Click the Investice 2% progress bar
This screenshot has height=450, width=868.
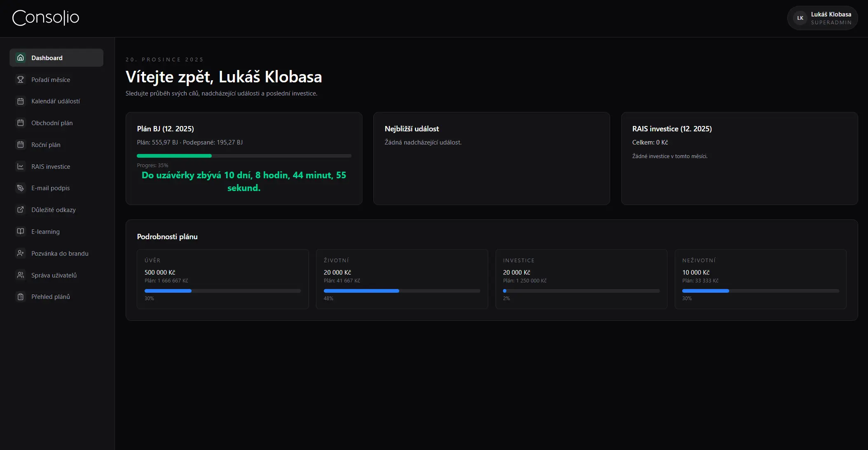(x=581, y=291)
